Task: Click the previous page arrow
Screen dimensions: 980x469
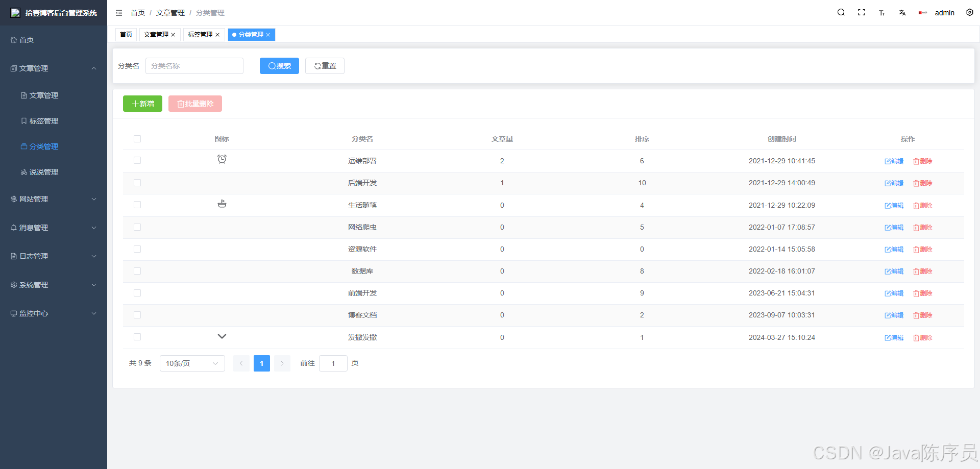Action: tap(241, 363)
